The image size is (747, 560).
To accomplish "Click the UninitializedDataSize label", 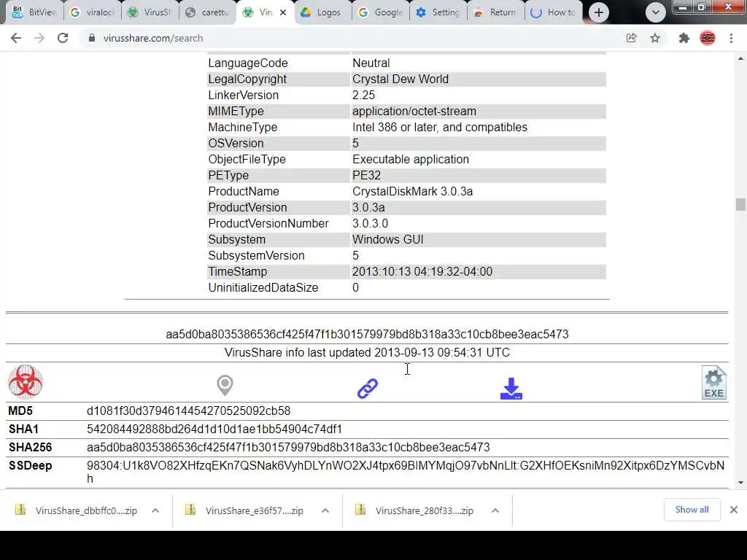I will 263,287.
